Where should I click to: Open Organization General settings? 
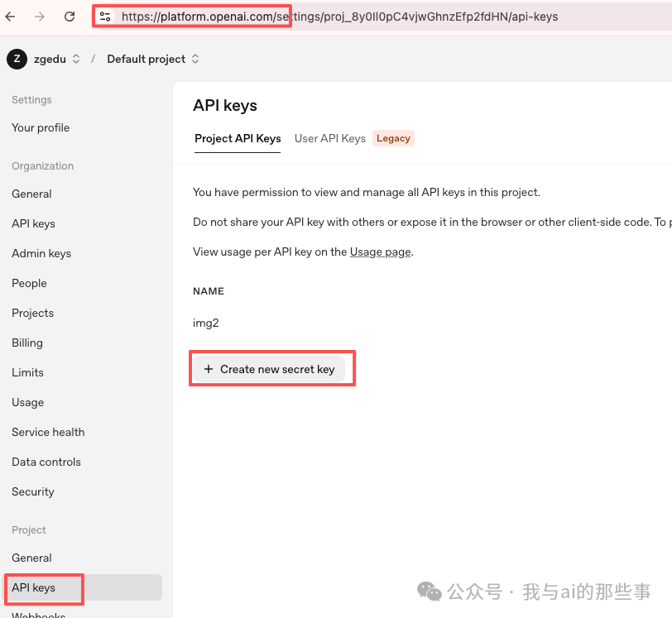click(31, 194)
